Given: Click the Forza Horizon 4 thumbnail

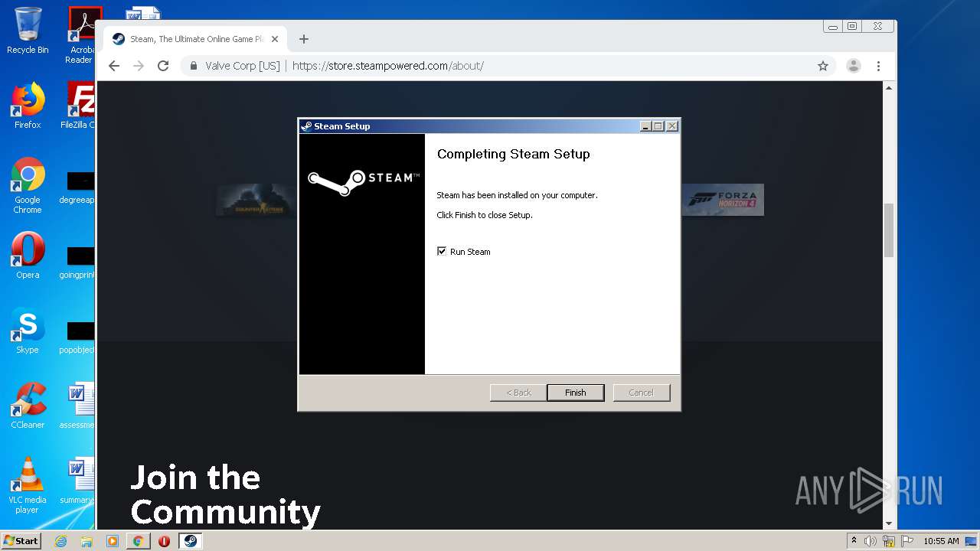Looking at the screenshot, I should click(x=723, y=200).
